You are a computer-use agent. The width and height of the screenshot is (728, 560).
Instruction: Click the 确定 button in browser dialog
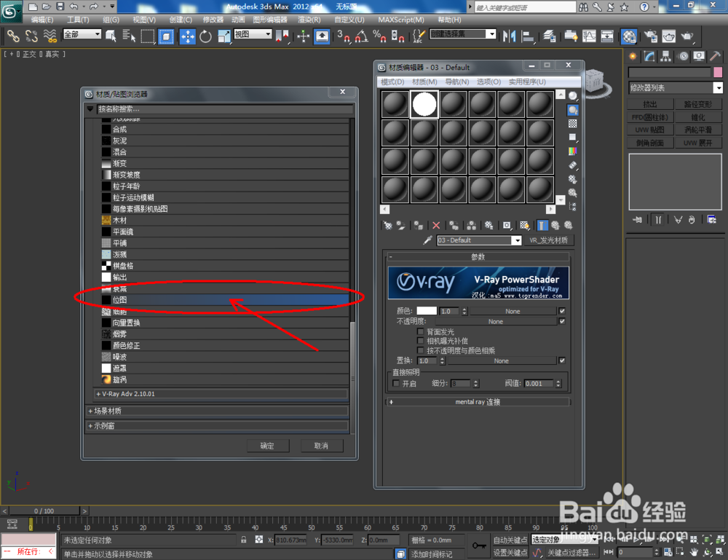coord(267,446)
